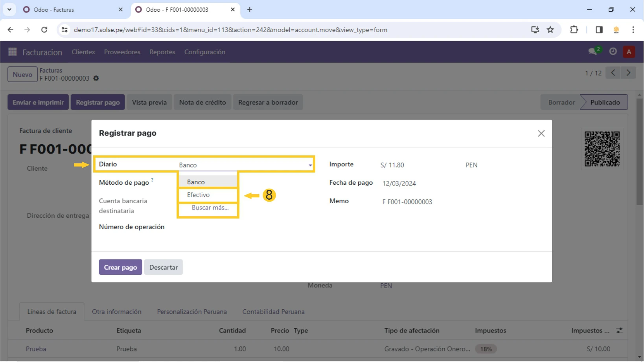Screen dimensions: 644x362
Task: Click the Memo input field
Action: [x=407, y=202]
